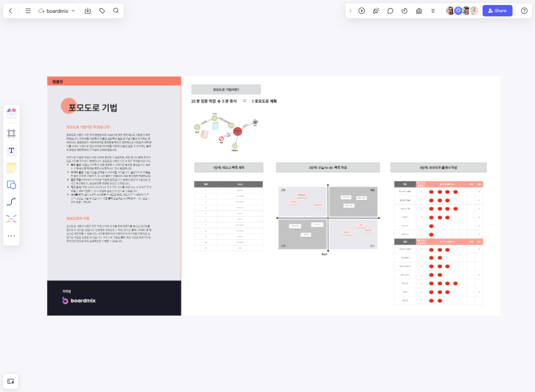535x392 pixels.
Task: Click the export download icon
Action: (x=88, y=11)
